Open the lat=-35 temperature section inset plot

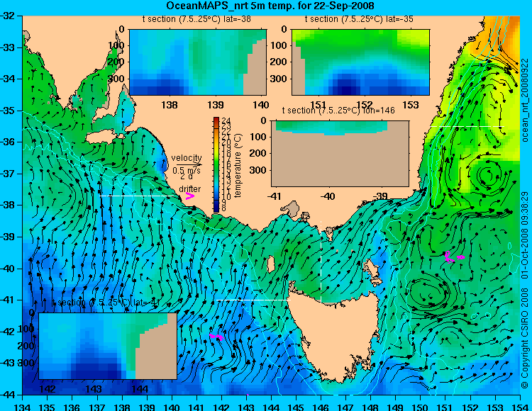tap(360, 62)
